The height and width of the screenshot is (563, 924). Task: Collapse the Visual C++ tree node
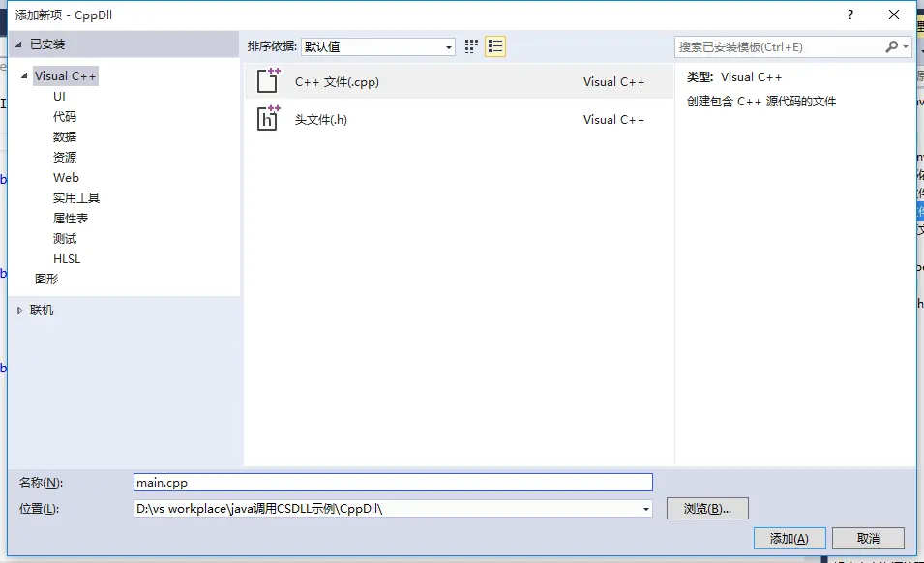point(25,76)
